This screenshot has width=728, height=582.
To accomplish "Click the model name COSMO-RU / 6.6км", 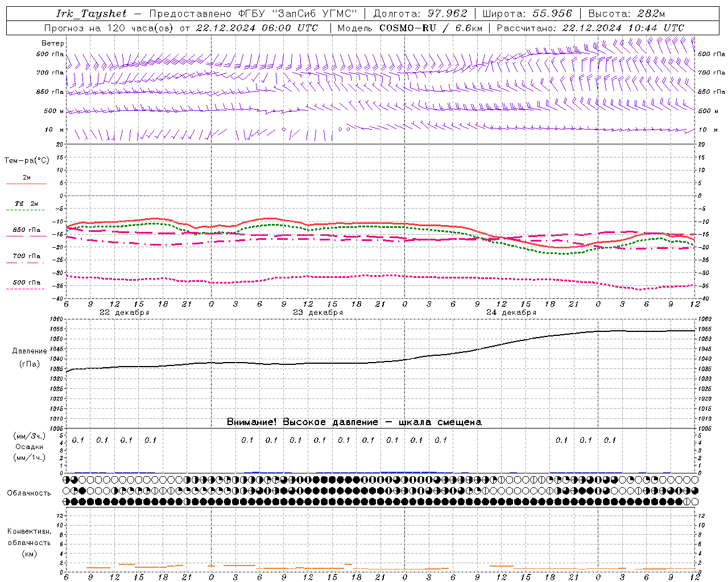I will click(431, 28).
